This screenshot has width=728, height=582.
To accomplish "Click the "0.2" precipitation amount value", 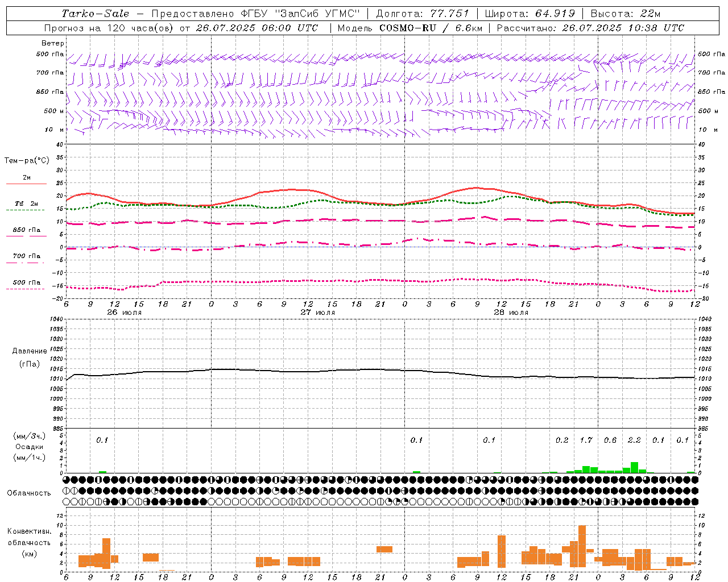I will pyautogui.click(x=562, y=440).
